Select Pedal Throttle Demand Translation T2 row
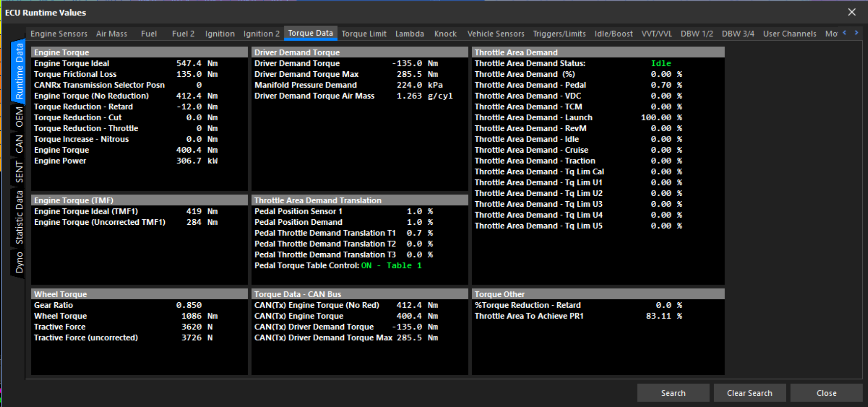This screenshot has height=407, width=868. (344, 244)
